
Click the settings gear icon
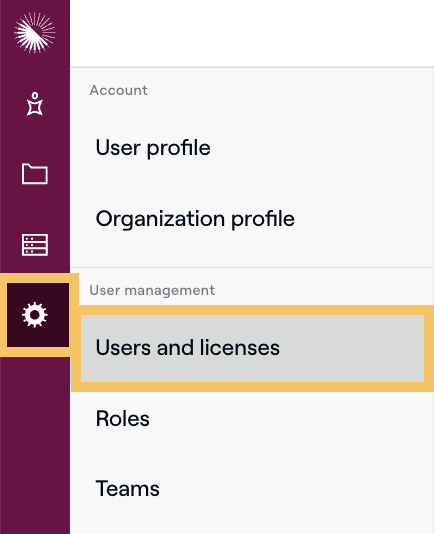(x=35, y=315)
